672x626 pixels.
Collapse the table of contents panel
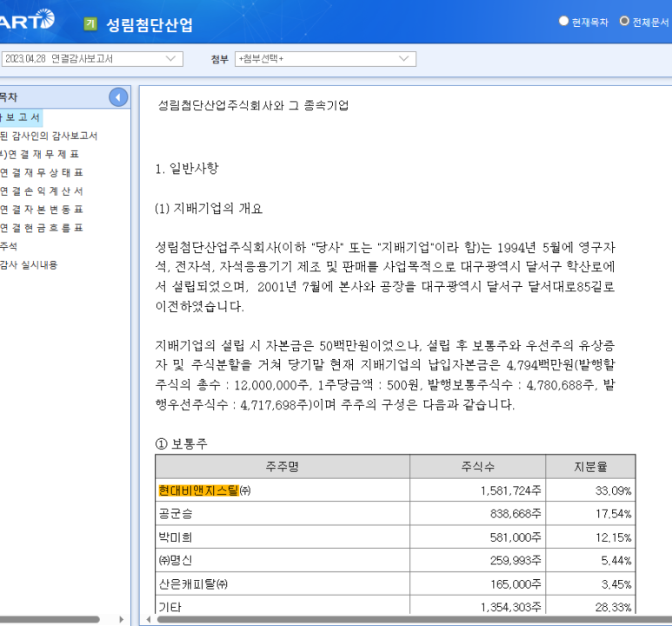pos(118,97)
